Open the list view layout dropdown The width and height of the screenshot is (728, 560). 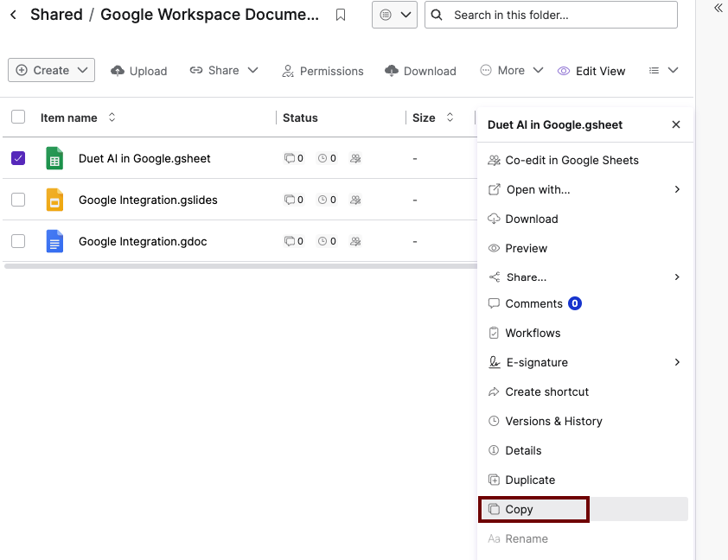pyautogui.click(x=663, y=70)
